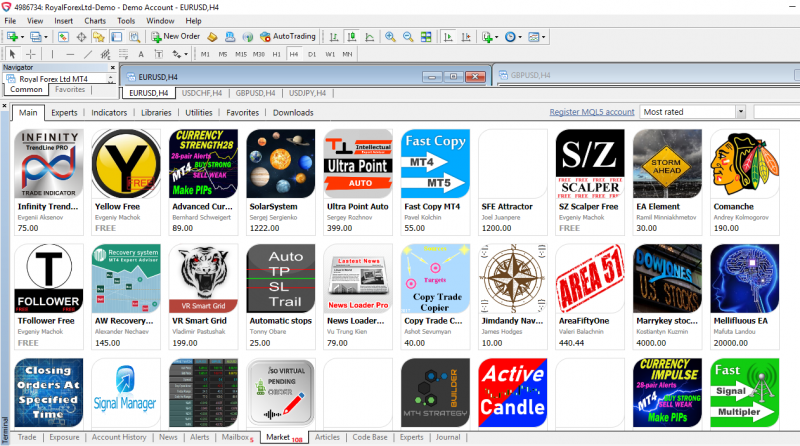The image size is (800, 446).
Task: Open the Charts menu
Action: pyautogui.click(x=95, y=21)
